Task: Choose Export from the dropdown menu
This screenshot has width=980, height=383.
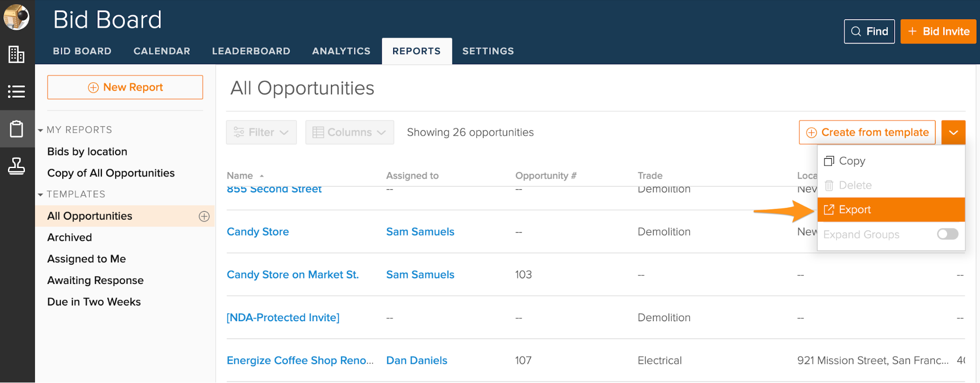Action: 855,210
